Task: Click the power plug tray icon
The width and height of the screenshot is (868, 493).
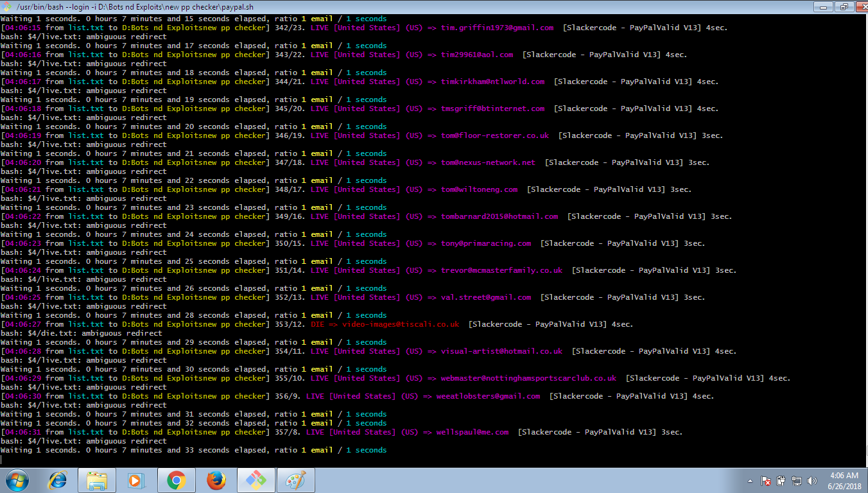Action: [x=781, y=481]
